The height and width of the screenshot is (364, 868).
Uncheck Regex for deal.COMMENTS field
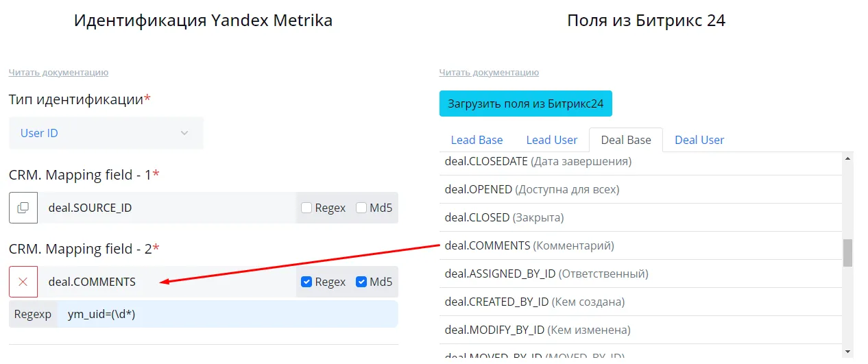point(306,282)
